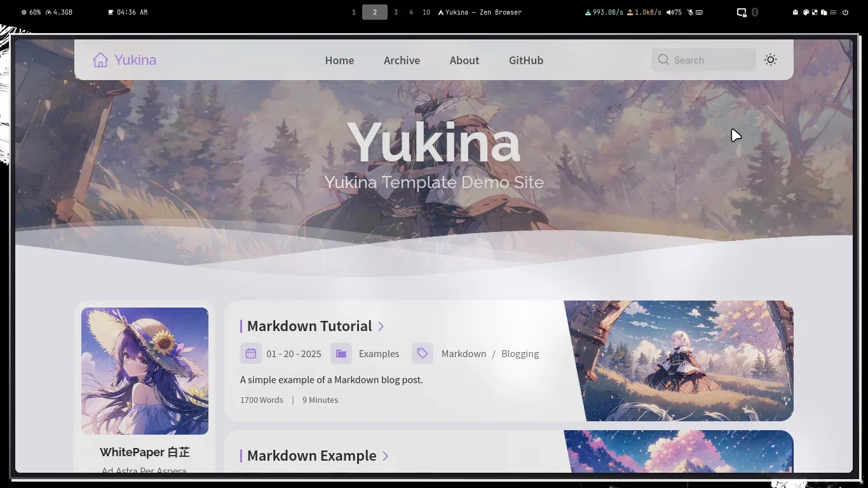
Task: Click the tag icon beside Markdown
Action: coord(423,353)
